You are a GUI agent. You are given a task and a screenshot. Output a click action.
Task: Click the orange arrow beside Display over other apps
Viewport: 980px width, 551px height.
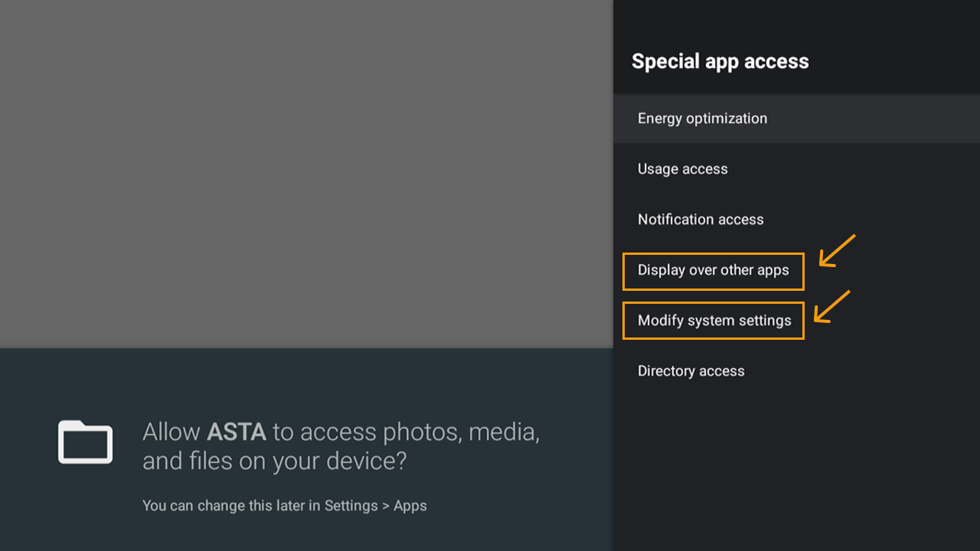pyautogui.click(x=836, y=251)
